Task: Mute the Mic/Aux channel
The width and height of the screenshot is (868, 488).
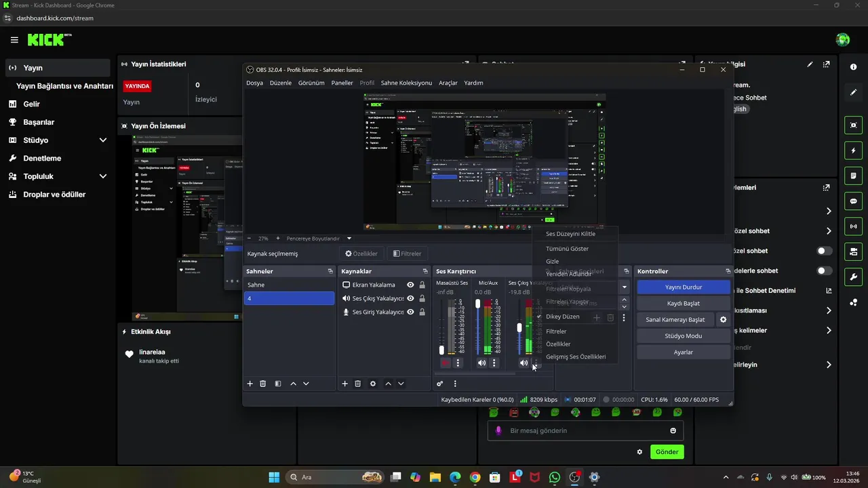Action: click(481, 363)
